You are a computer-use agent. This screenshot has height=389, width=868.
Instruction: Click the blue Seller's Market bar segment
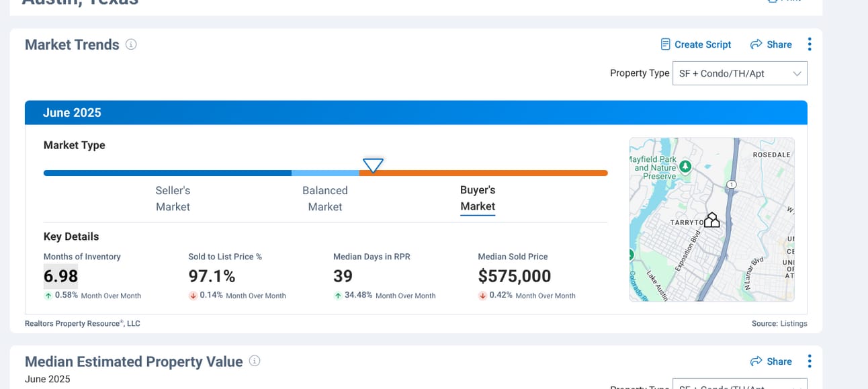click(167, 173)
